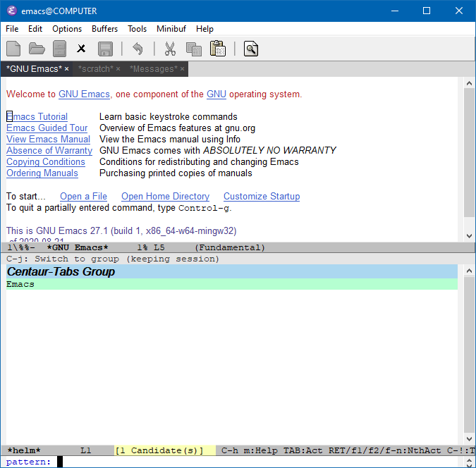Viewport: 476px width, 468px height.
Task: Click the helm window scrollbar down arrow
Action: point(470,439)
